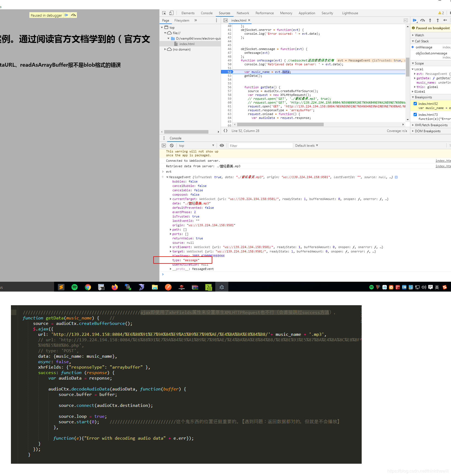451x476 pixels.
Task: Expand XHR/fetch Breakpoints section
Action: tap(431, 125)
